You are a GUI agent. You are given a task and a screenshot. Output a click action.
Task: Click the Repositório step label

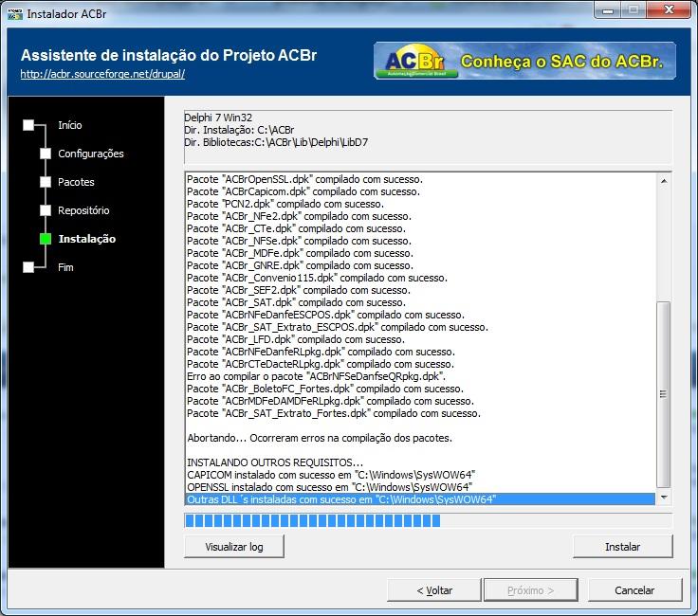tap(83, 210)
